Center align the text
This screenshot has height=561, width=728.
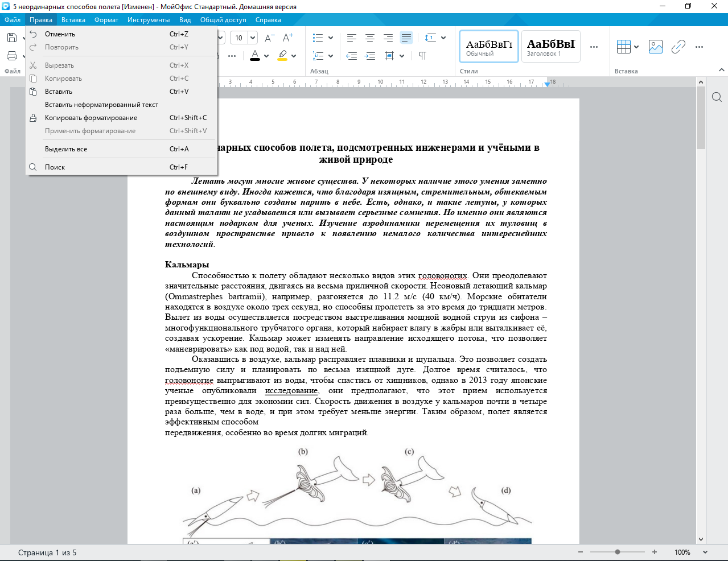pos(370,38)
